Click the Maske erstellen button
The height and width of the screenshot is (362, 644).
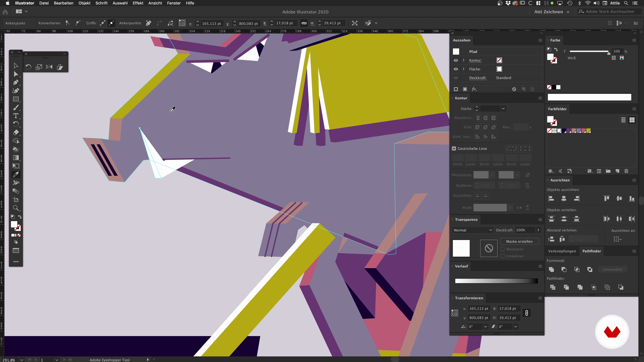pos(519,241)
